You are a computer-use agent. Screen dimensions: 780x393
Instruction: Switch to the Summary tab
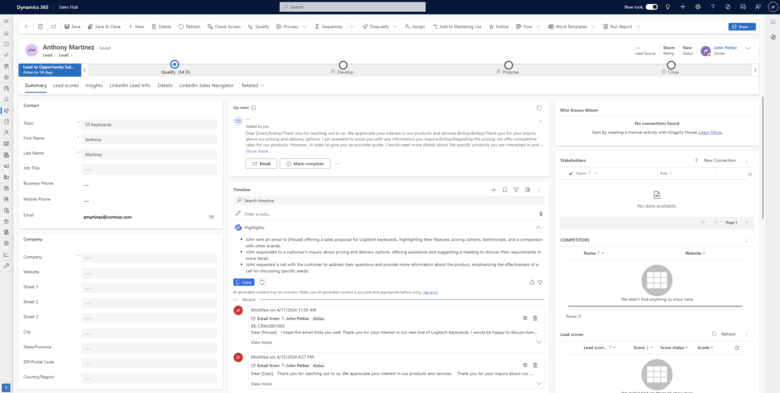(36, 86)
